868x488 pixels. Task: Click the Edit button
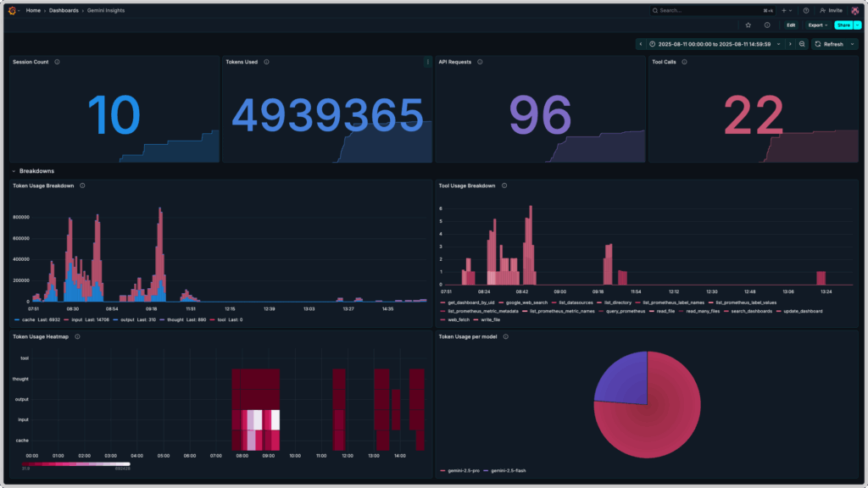click(790, 25)
